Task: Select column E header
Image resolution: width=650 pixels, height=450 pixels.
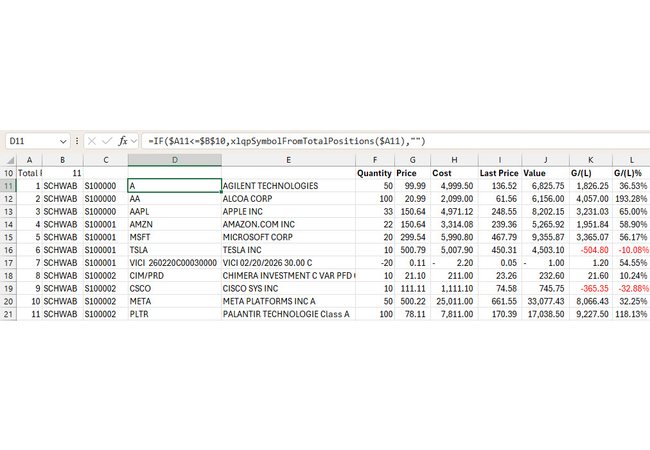Action: tap(289, 160)
